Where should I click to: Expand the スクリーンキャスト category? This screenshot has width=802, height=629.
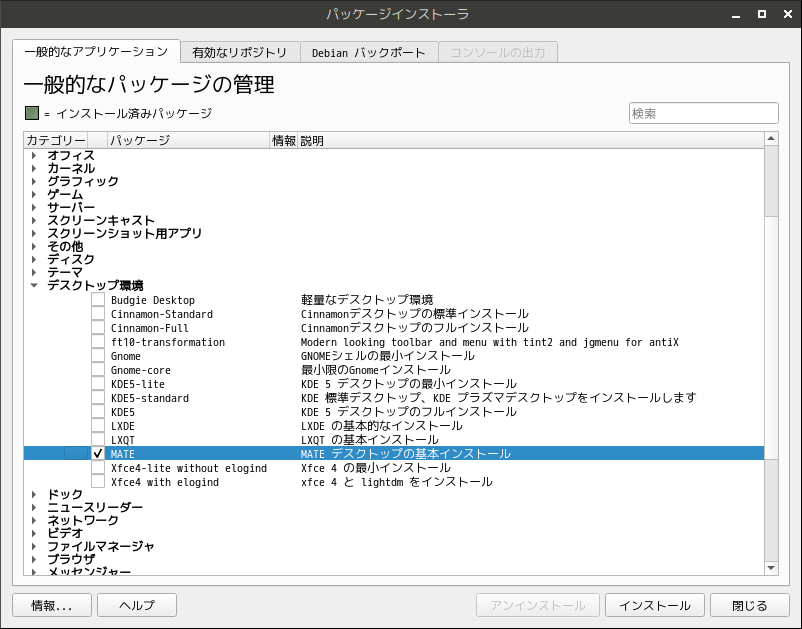[x=34, y=220]
